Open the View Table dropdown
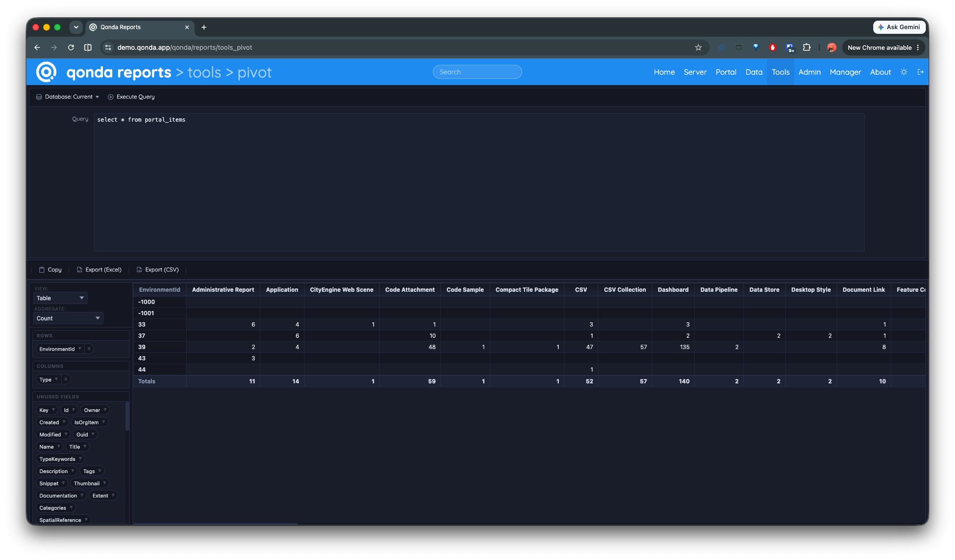955x560 pixels. 60,298
